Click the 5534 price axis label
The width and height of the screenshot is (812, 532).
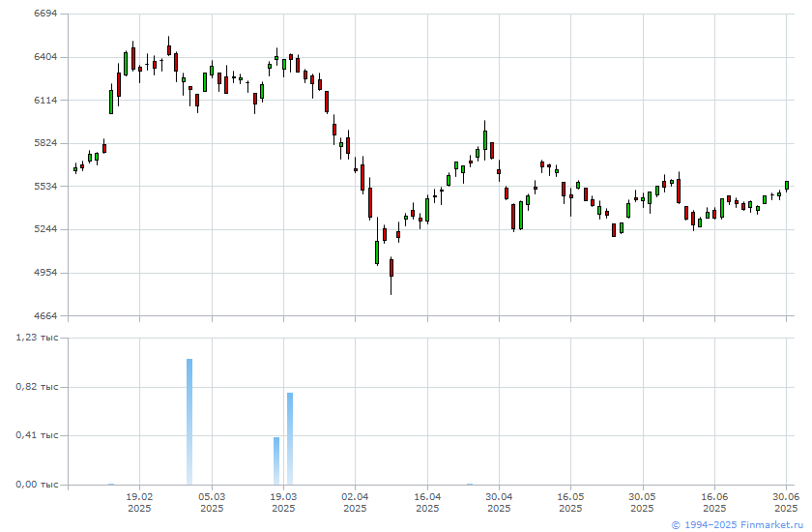click(x=45, y=186)
